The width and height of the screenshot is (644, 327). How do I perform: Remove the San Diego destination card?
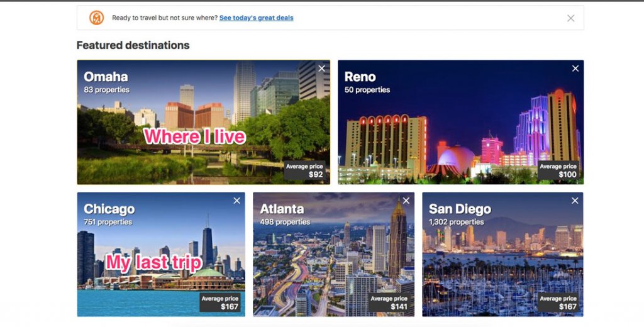coord(575,201)
